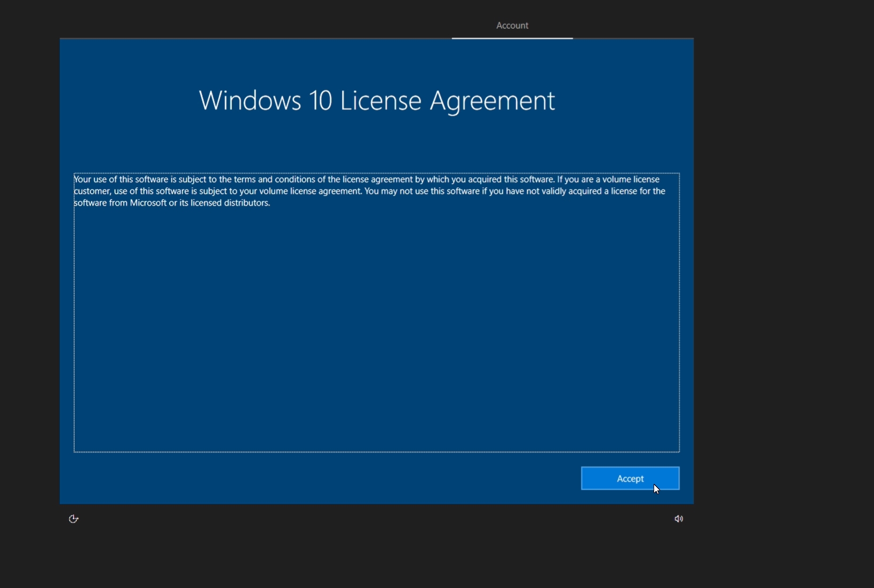Click the Windows 10 License Agreement title

[x=376, y=101]
